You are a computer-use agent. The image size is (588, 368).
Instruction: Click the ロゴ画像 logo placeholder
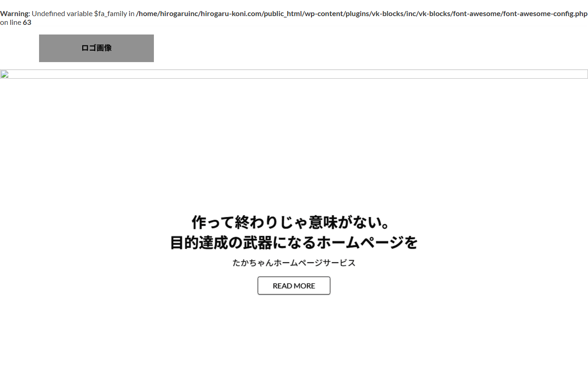(96, 48)
